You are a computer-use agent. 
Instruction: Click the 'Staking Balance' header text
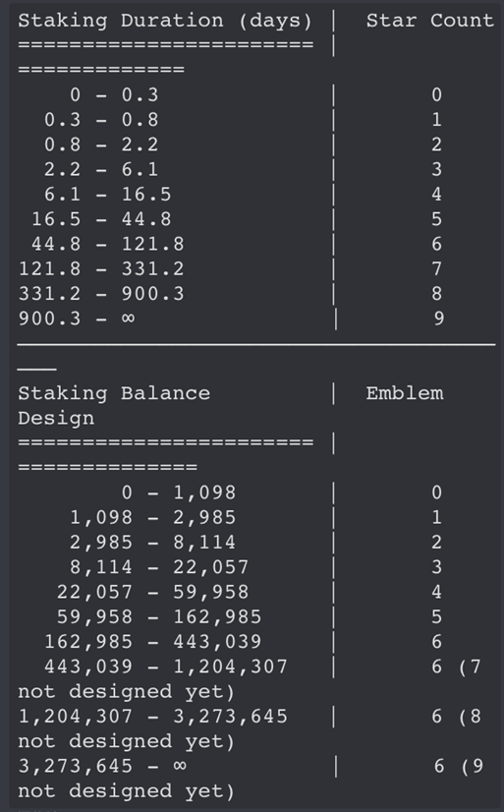[x=114, y=393]
